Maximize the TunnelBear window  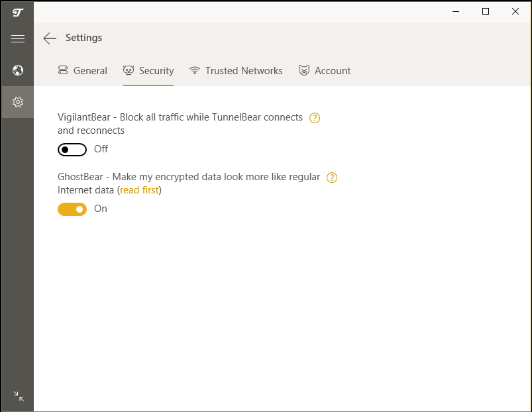pyautogui.click(x=486, y=11)
